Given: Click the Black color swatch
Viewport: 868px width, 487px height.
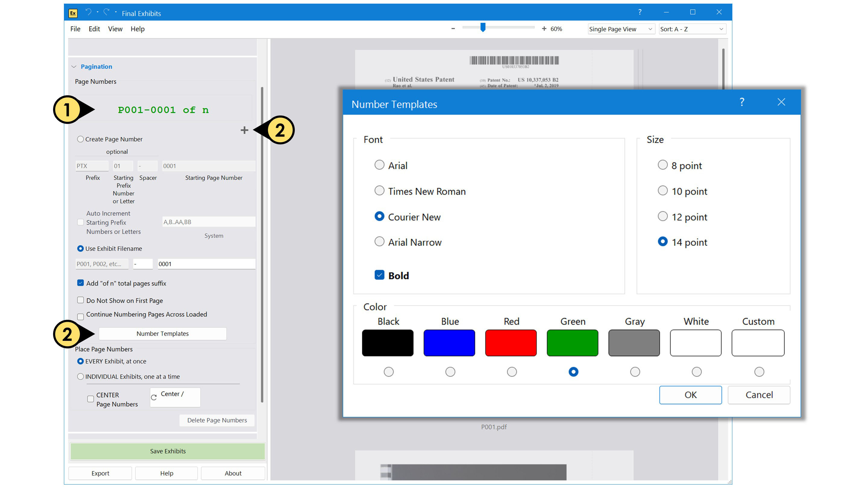Looking at the screenshot, I should tap(388, 343).
